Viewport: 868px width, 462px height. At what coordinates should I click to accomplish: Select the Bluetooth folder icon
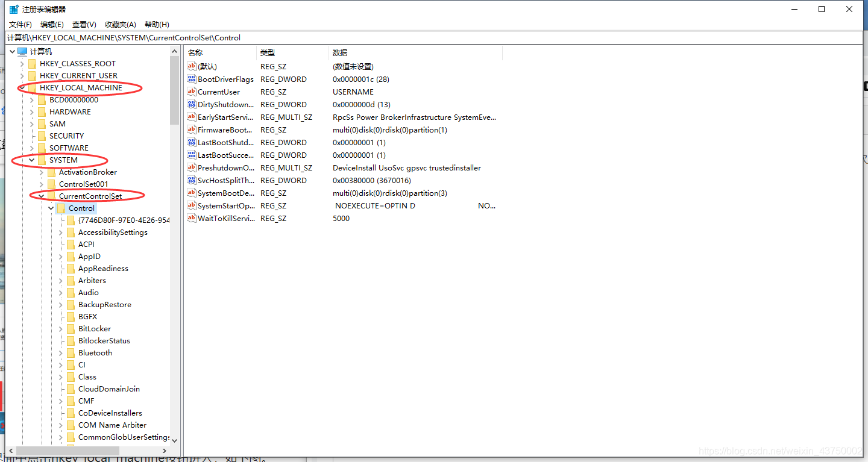[71, 353]
